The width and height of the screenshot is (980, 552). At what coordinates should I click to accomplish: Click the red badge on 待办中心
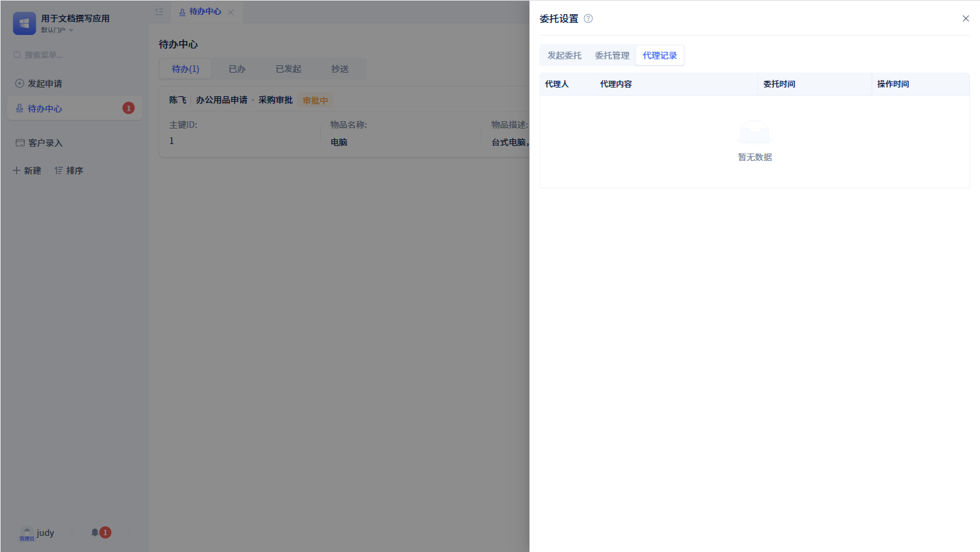(128, 108)
